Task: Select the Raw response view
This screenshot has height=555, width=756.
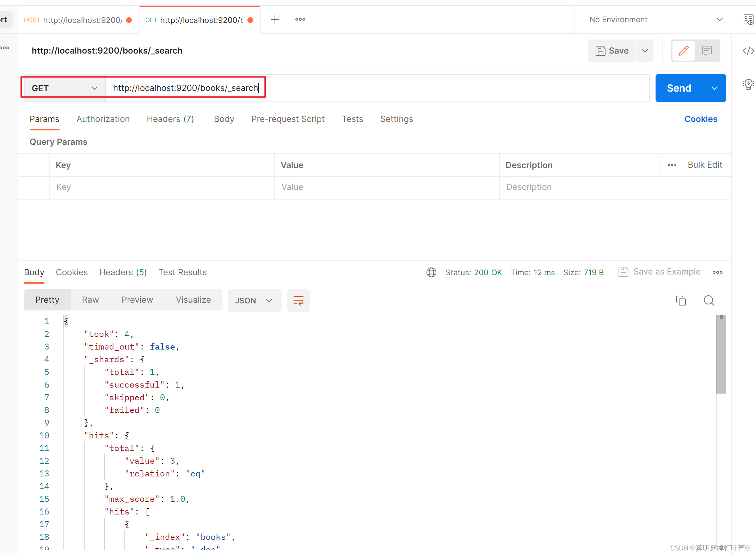Action: point(90,300)
